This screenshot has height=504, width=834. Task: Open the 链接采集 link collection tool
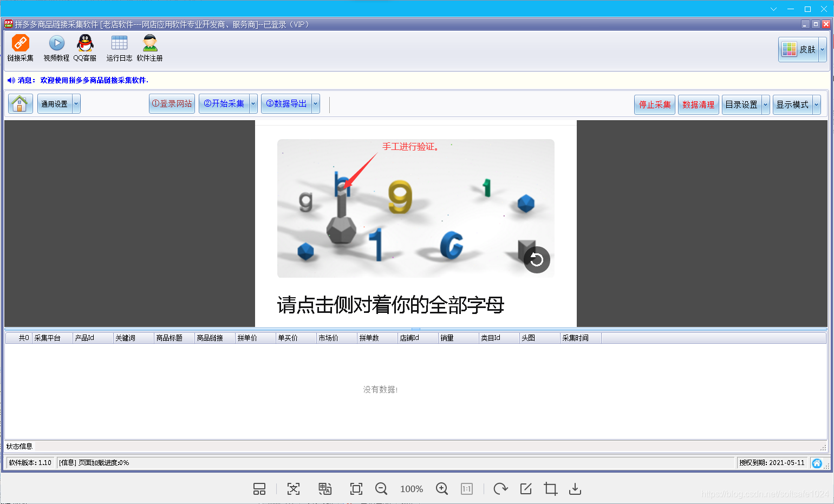click(x=20, y=48)
